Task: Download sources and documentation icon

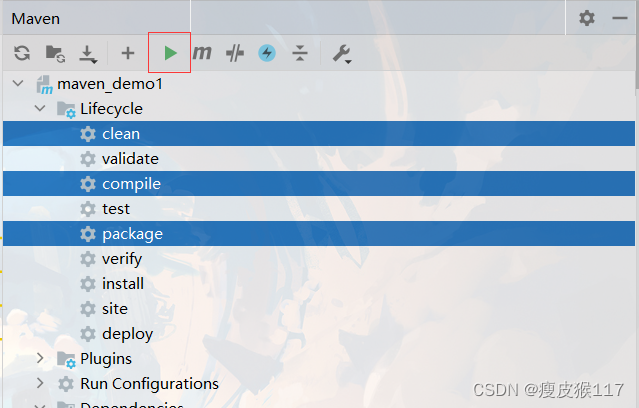Action: (88, 54)
